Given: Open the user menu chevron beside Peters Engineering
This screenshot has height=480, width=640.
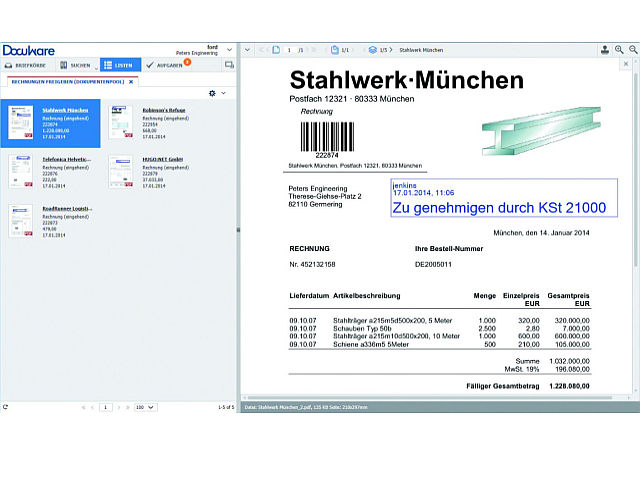Looking at the screenshot, I should click(229, 50).
